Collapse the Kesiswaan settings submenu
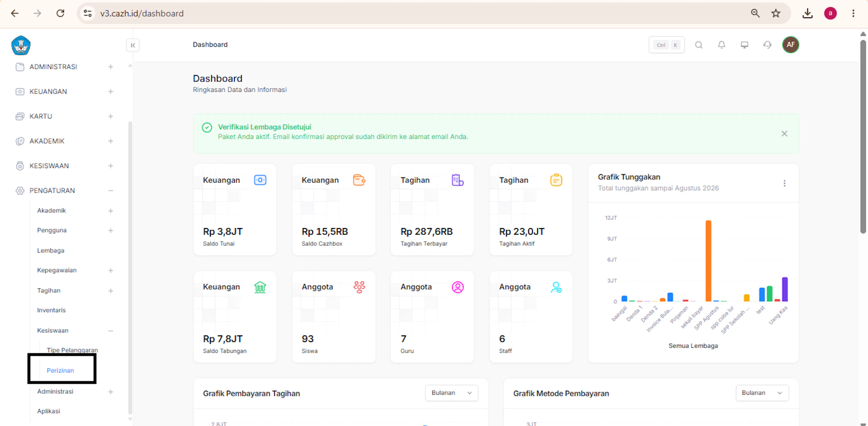 (111, 331)
